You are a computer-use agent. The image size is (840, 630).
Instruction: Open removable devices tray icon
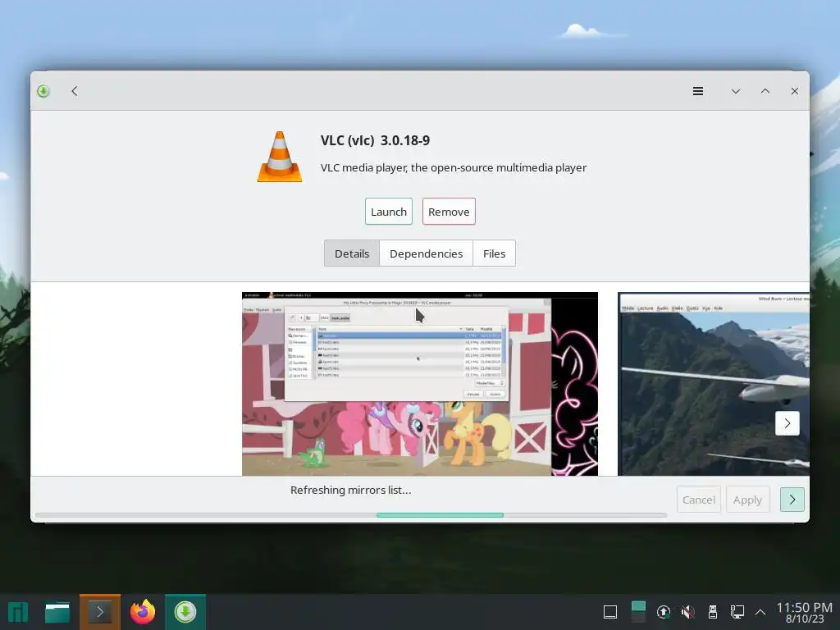pos(713,612)
